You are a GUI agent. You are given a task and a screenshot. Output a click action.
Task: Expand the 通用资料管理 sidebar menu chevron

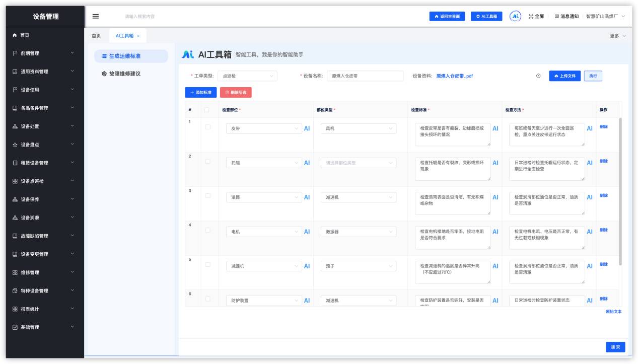73,71
